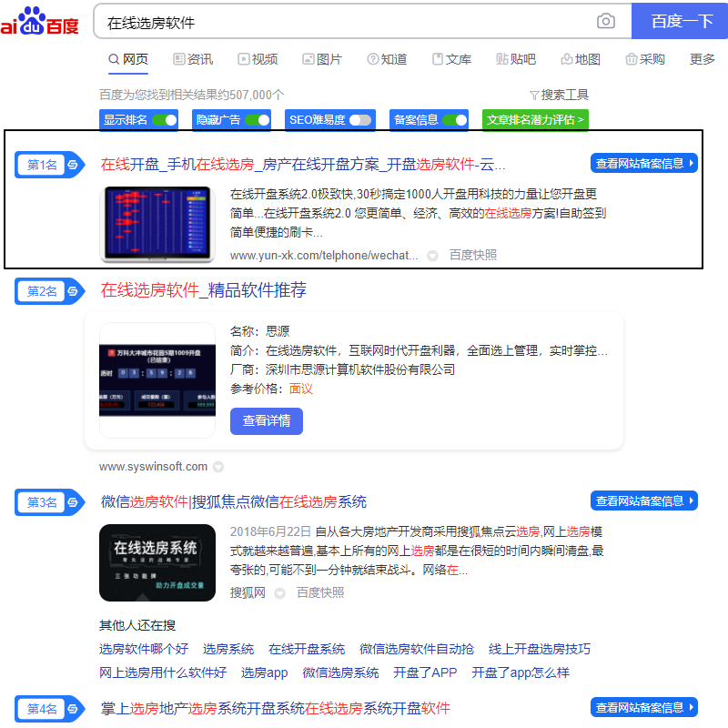Open result titled 在线开盘_手机在线选房
Screen dimensions: 728x728
pos(303,165)
